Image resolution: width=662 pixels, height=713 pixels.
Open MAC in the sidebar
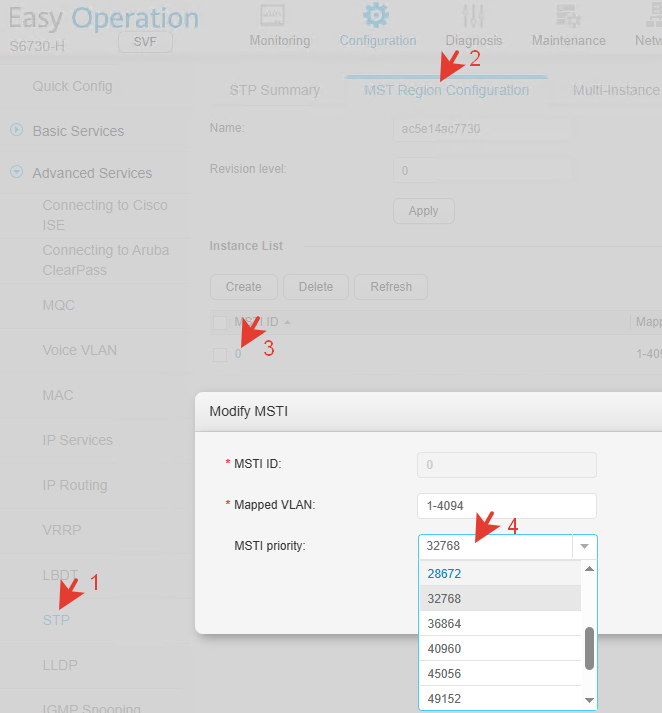click(58, 395)
